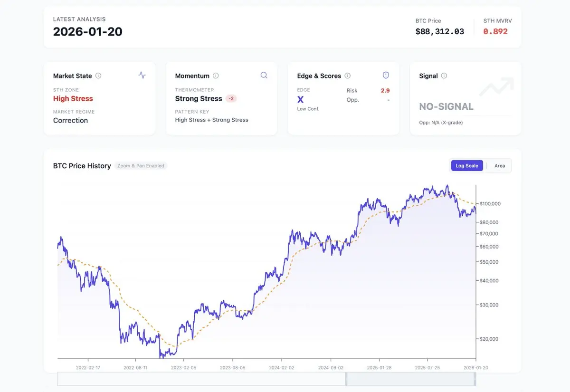Click the Signal info icon
Screen dimensions: 570x392
[x=444, y=76]
